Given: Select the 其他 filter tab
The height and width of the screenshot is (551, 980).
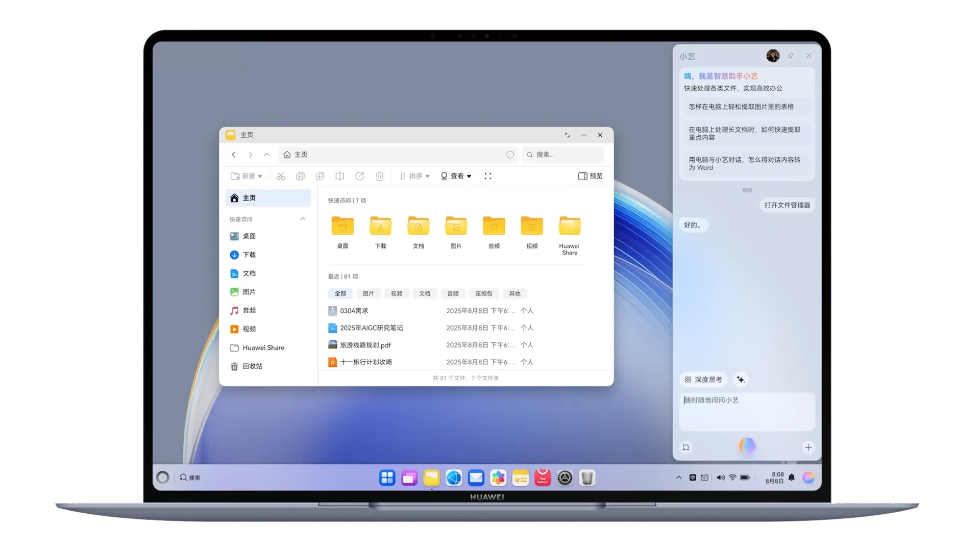Looking at the screenshot, I should (x=515, y=293).
